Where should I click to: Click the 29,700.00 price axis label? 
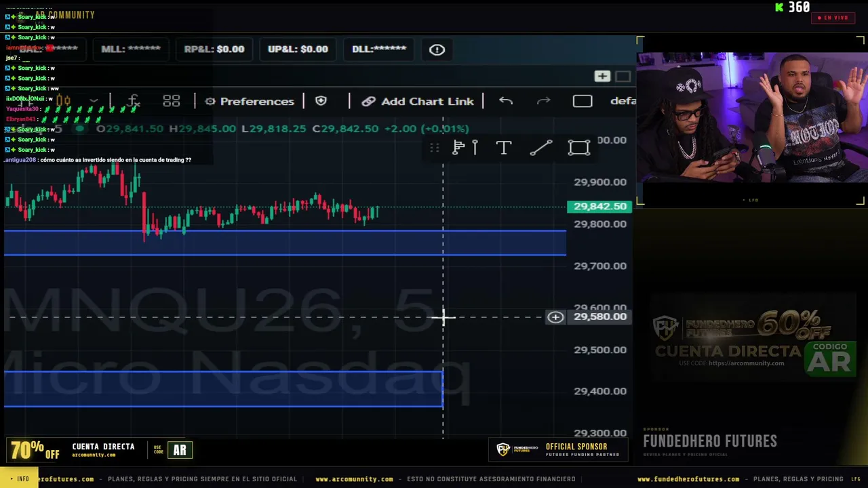[x=600, y=266]
